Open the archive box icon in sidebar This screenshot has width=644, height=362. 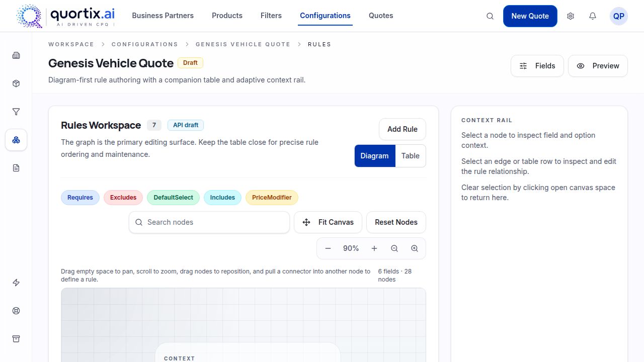(x=16, y=339)
